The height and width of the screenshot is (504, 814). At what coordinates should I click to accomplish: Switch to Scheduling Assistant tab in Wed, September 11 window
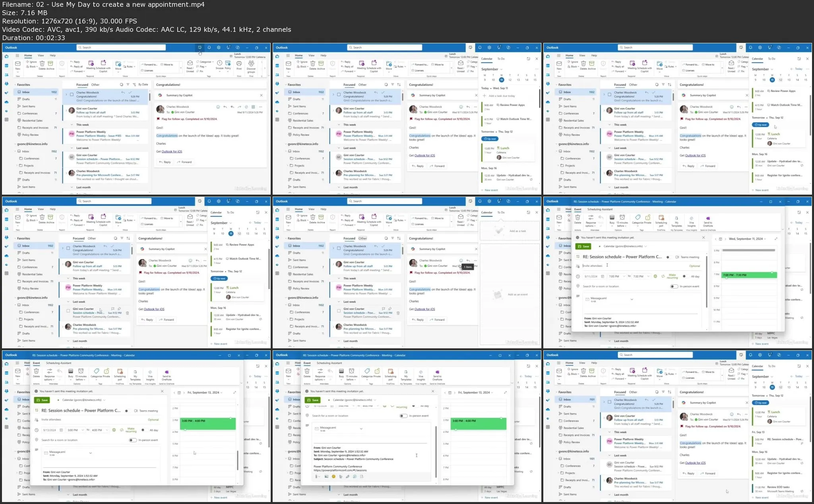(x=600, y=209)
